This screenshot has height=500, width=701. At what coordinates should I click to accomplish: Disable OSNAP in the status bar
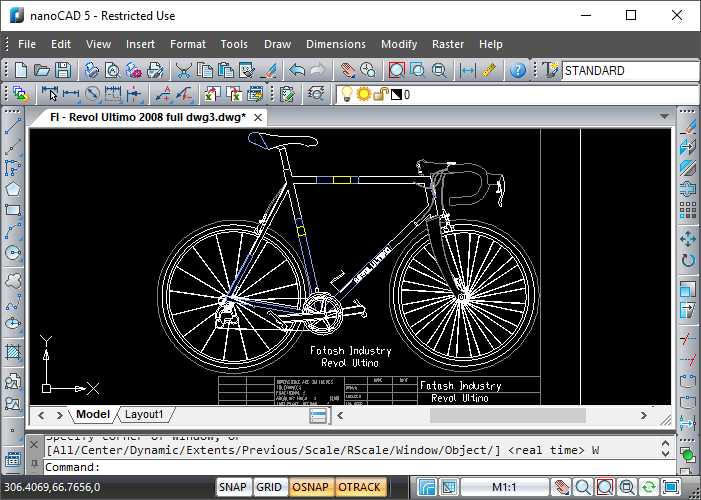(x=310, y=487)
